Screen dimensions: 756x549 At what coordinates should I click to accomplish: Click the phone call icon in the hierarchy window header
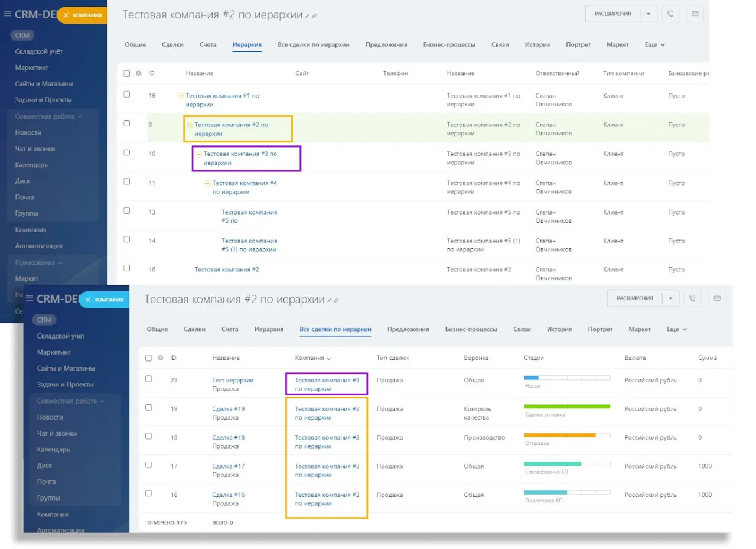pyautogui.click(x=670, y=14)
